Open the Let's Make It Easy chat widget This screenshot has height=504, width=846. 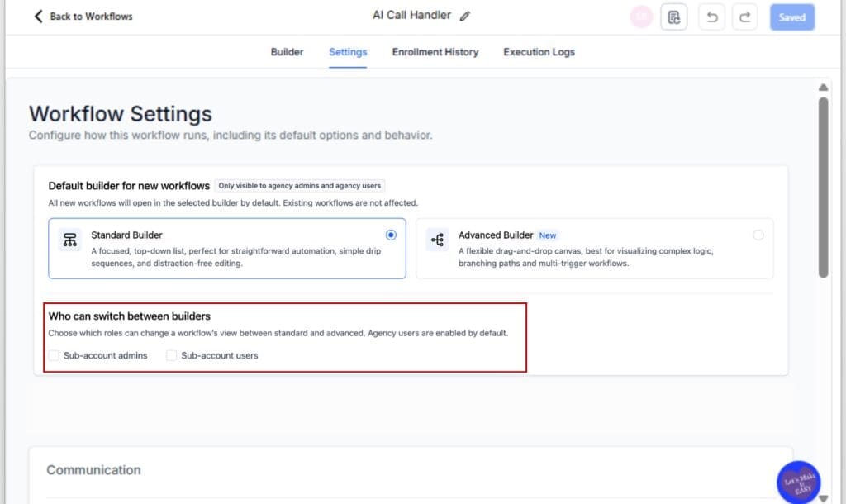(x=798, y=481)
